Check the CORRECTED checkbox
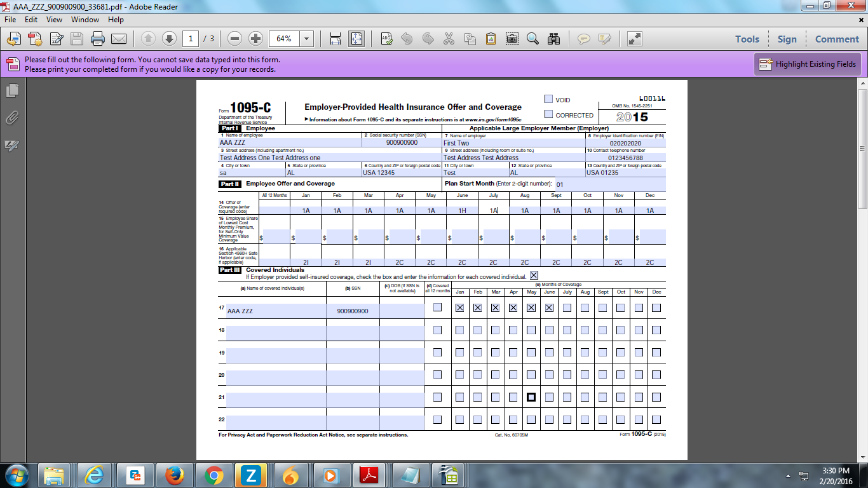Screen dimensions: 868x488 549,114
